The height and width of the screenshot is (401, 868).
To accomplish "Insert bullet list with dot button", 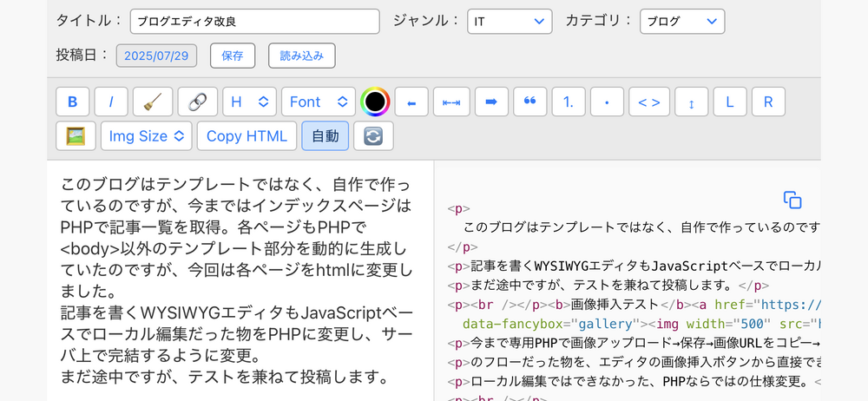I will coord(607,102).
